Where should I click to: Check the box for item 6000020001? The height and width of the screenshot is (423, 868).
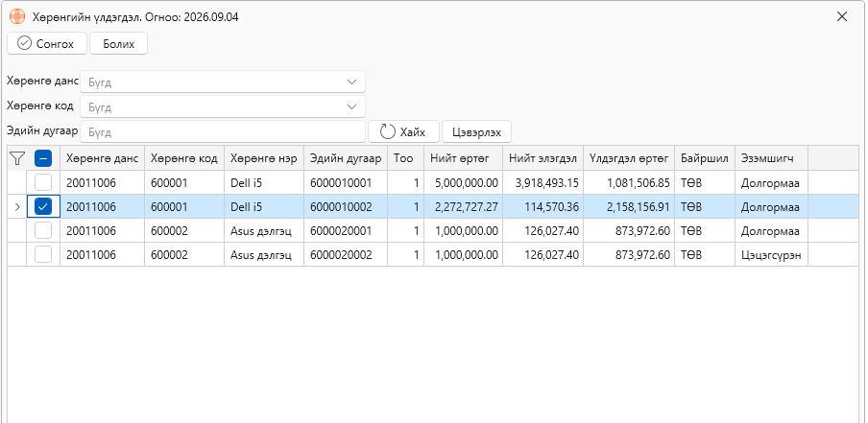click(x=43, y=230)
